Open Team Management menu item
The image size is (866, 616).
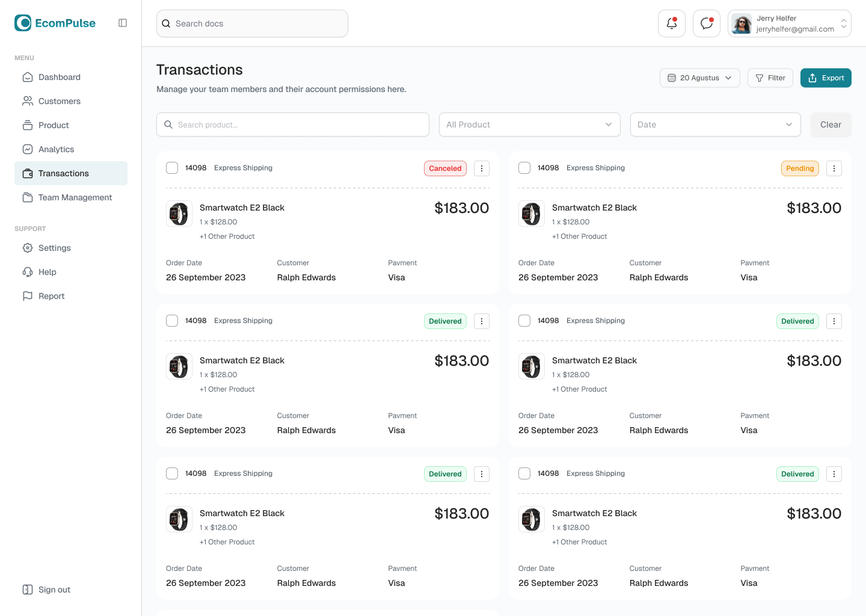(75, 197)
